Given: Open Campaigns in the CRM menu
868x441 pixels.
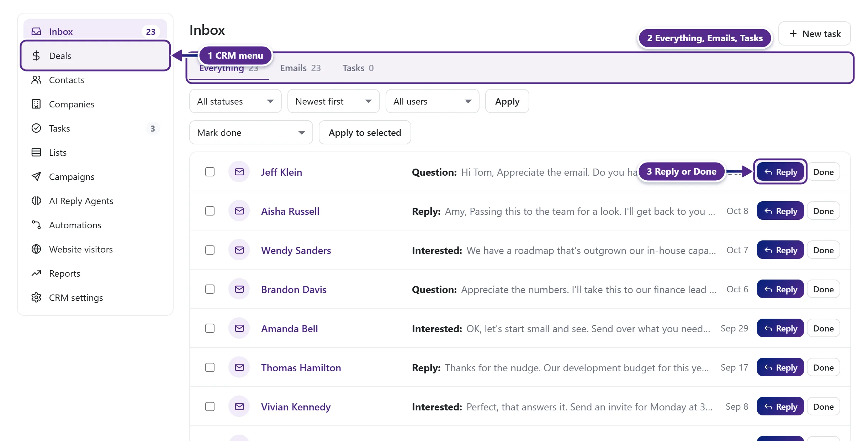Looking at the screenshot, I should click(x=95, y=176).
